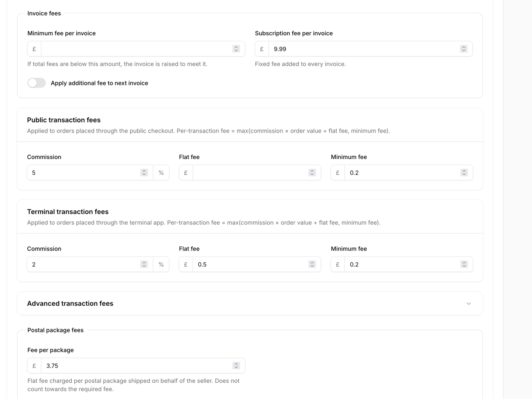Click the Subscription fee field showing 9.99
The height and width of the screenshot is (399, 532).
click(363, 49)
